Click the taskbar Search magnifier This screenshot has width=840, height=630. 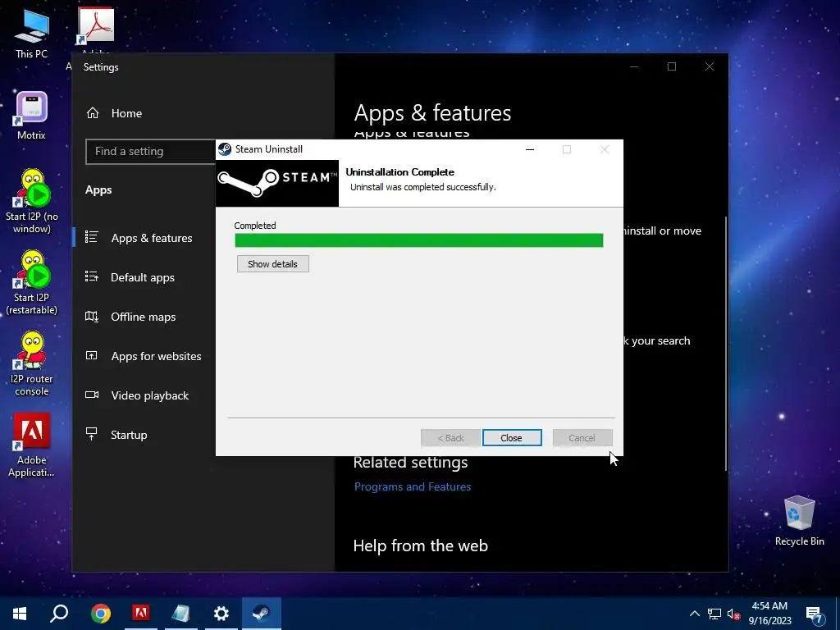(x=59, y=613)
